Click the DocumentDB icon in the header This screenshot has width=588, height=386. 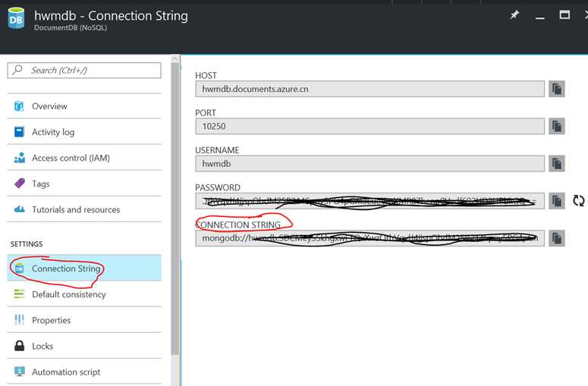coord(16,18)
